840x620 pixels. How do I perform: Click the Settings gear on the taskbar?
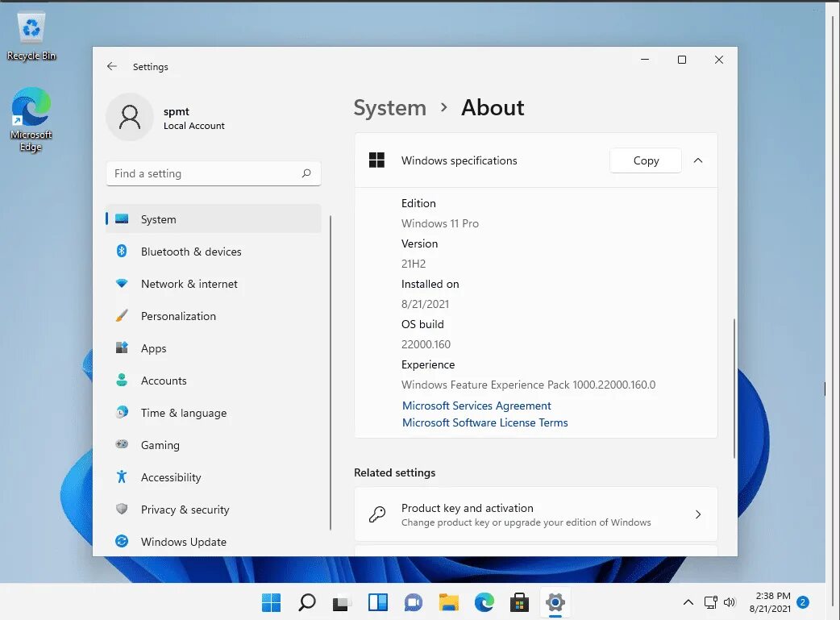point(555,603)
